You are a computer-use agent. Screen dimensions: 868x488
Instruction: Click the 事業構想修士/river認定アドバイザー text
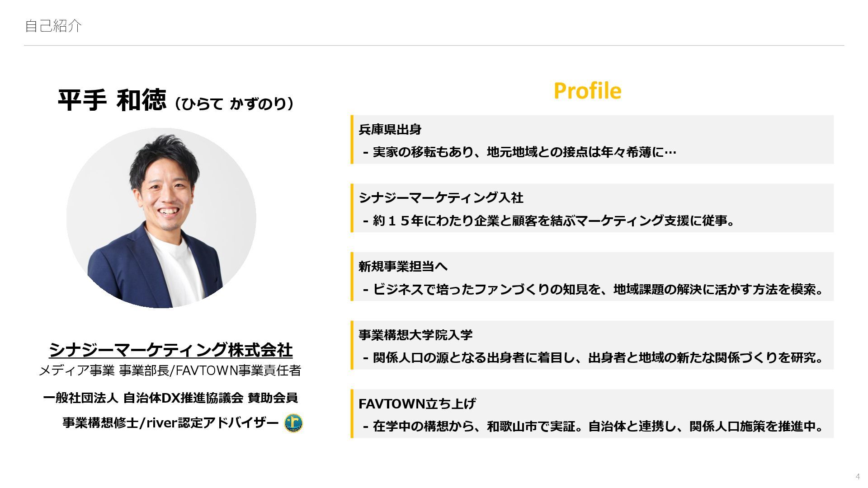click(x=170, y=423)
